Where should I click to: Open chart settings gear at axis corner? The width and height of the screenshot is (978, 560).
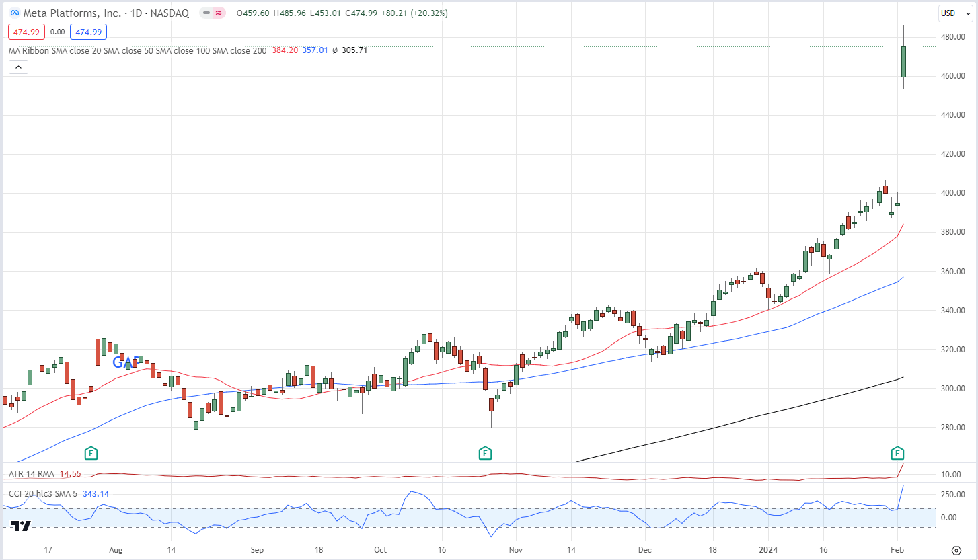click(x=956, y=549)
